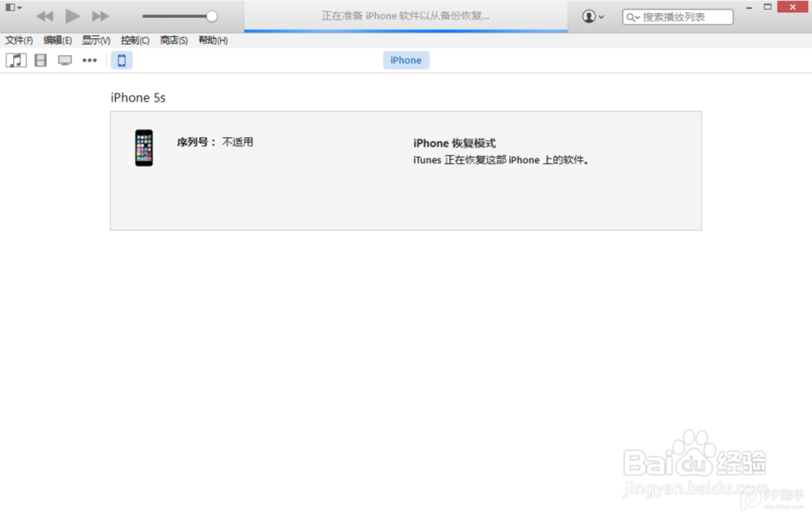812x516 pixels.
Task: Open the iTunes window menu dropdown
Action: point(14,7)
